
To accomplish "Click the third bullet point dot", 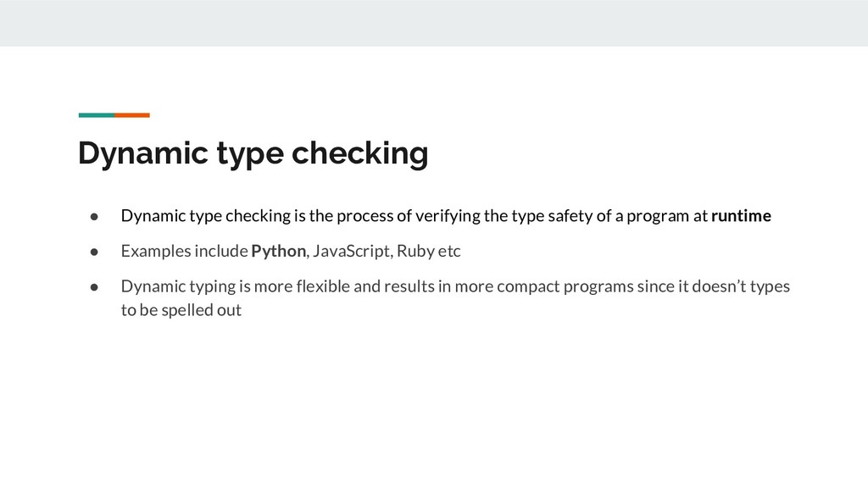I will click(x=97, y=287).
